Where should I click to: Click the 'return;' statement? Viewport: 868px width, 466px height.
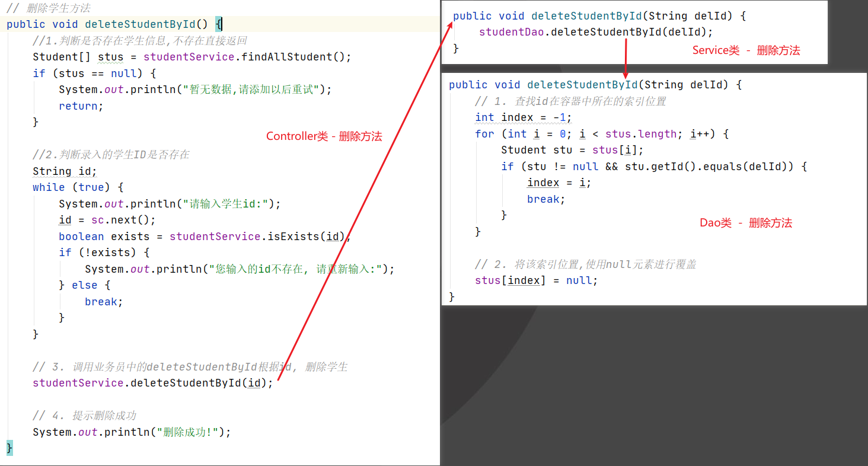[81, 106]
